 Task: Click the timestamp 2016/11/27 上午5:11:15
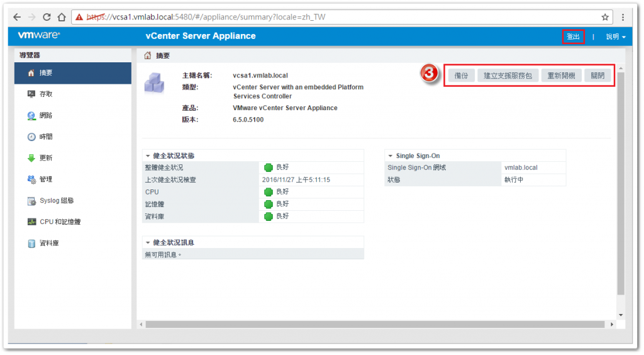(x=296, y=180)
